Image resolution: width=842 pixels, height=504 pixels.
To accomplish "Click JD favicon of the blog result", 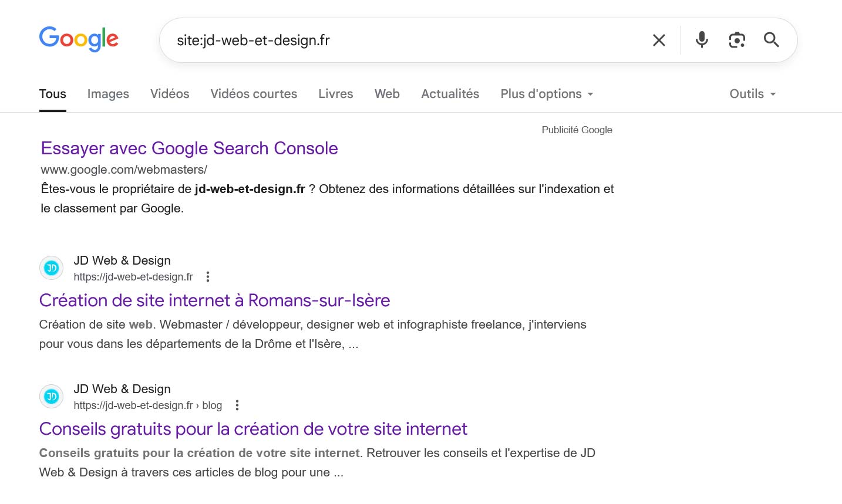I will [52, 397].
